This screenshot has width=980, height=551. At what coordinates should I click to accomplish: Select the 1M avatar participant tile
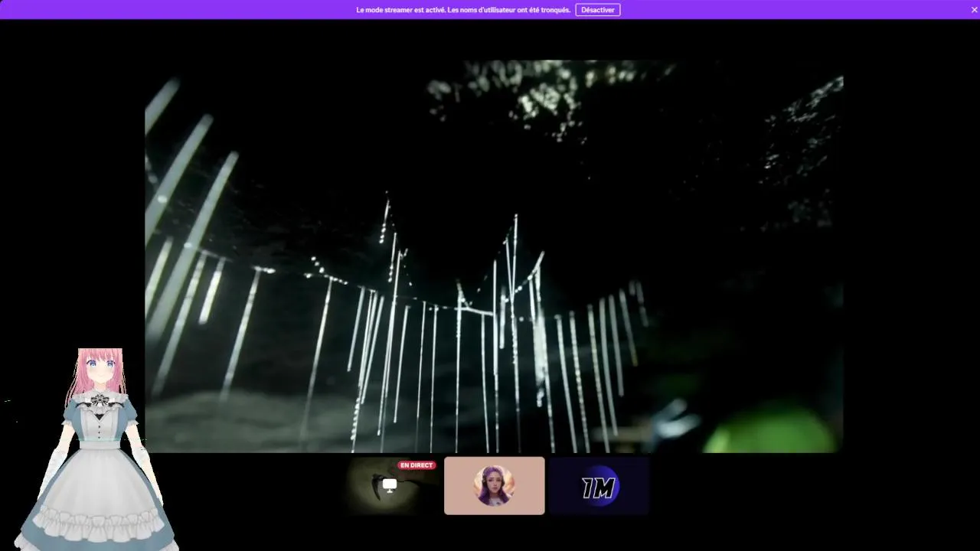[599, 486]
